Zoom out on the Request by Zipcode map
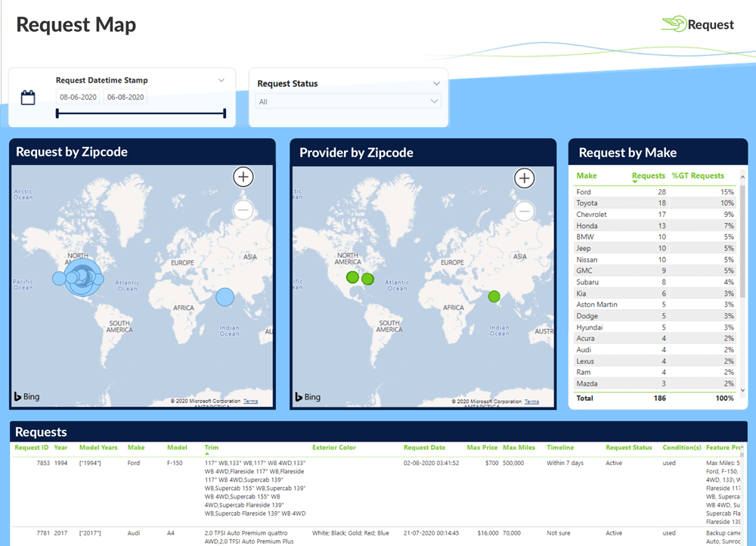Image resolution: width=756 pixels, height=546 pixels. point(243,209)
